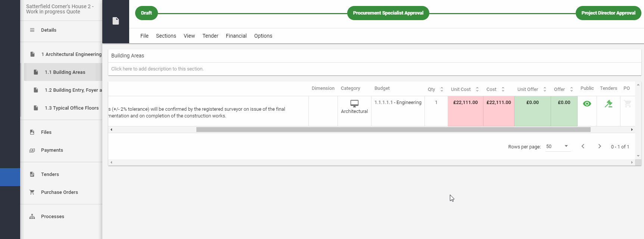Open Purchase Orders in sidebar

(59, 192)
